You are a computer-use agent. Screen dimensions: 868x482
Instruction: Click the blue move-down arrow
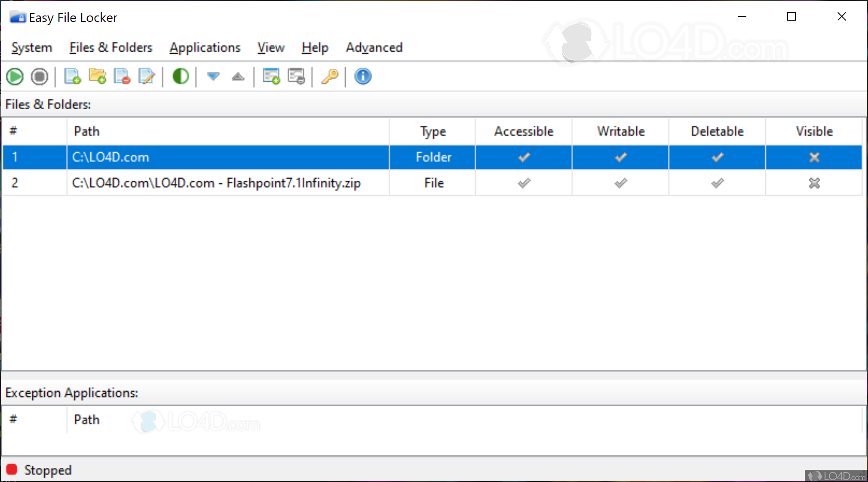click(213, 77)
